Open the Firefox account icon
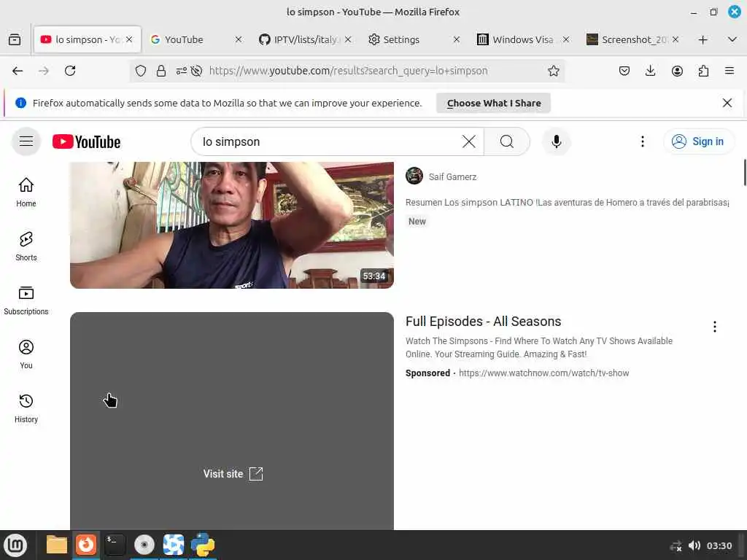The width and height of the screenshot is (747, 560). point(677,71)
